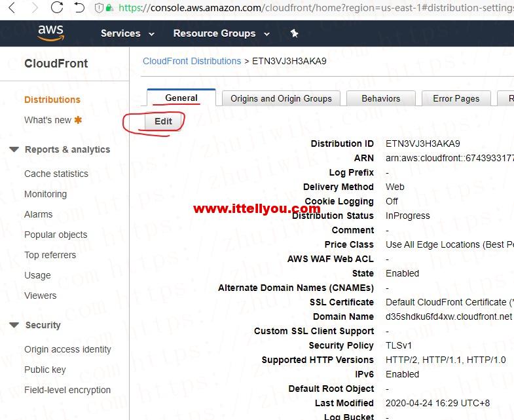
Task: Open Popular objects report
Action: 56,235
